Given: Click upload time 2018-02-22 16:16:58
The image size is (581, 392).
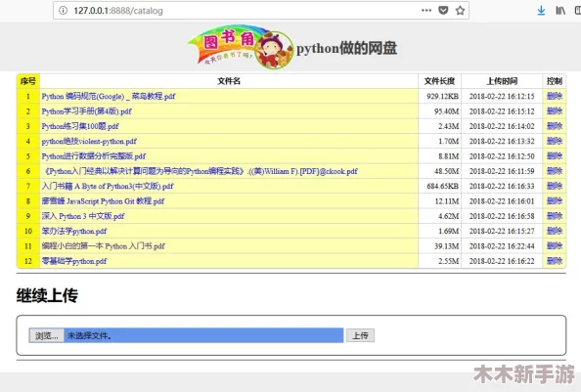Looking at the screenshot, I should pyautogui.click(x=502, y=216).
